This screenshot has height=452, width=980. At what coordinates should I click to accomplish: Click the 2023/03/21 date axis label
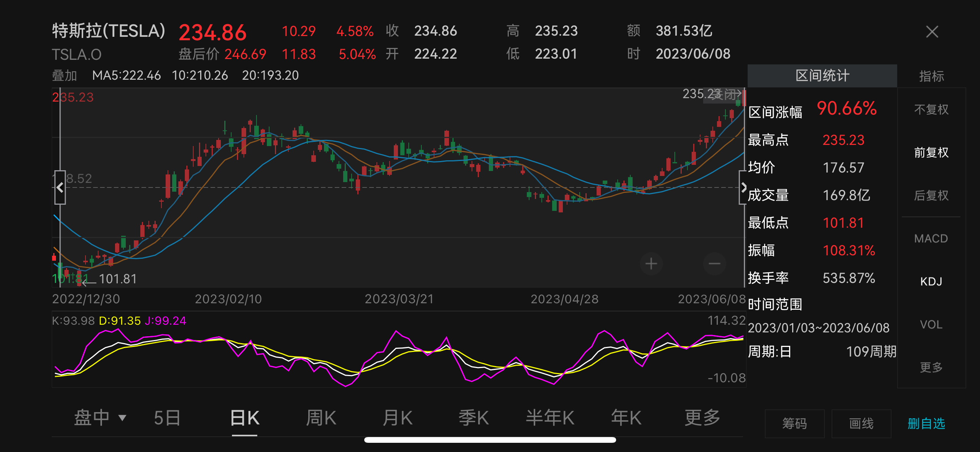click(399, 299)
